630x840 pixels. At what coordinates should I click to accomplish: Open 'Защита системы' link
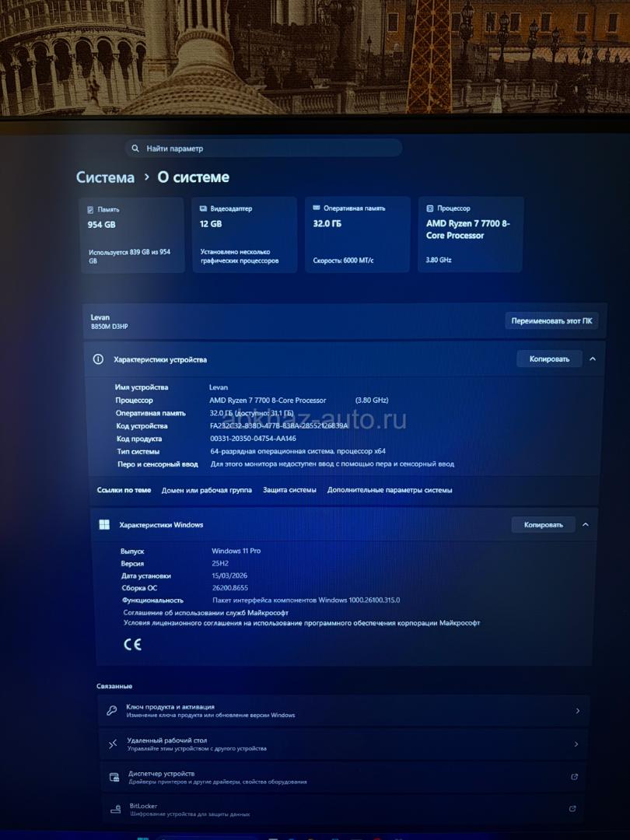point(289,490)
